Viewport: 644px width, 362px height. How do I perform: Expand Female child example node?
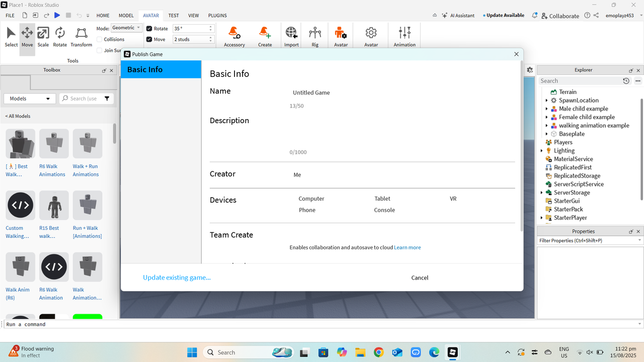click(x=547, y=117)
